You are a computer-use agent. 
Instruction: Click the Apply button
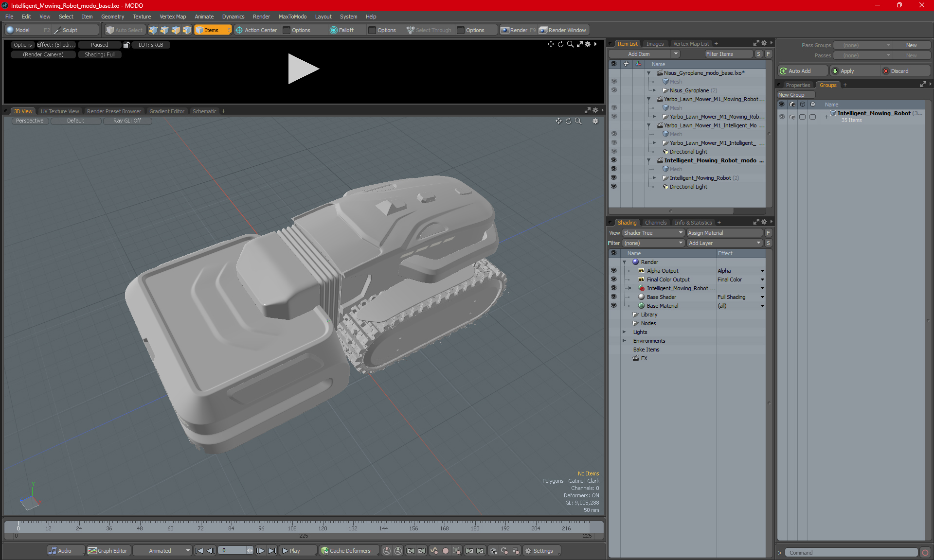point(854,71)
